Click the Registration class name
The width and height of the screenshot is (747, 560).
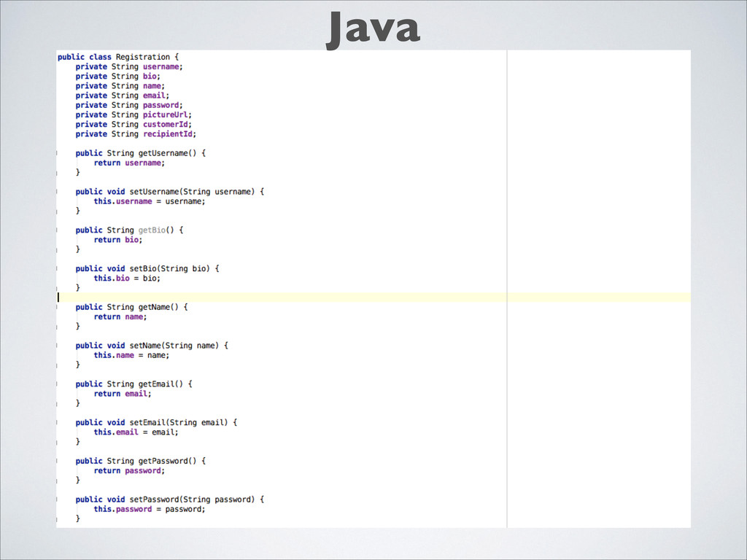[x=142, y=57]
